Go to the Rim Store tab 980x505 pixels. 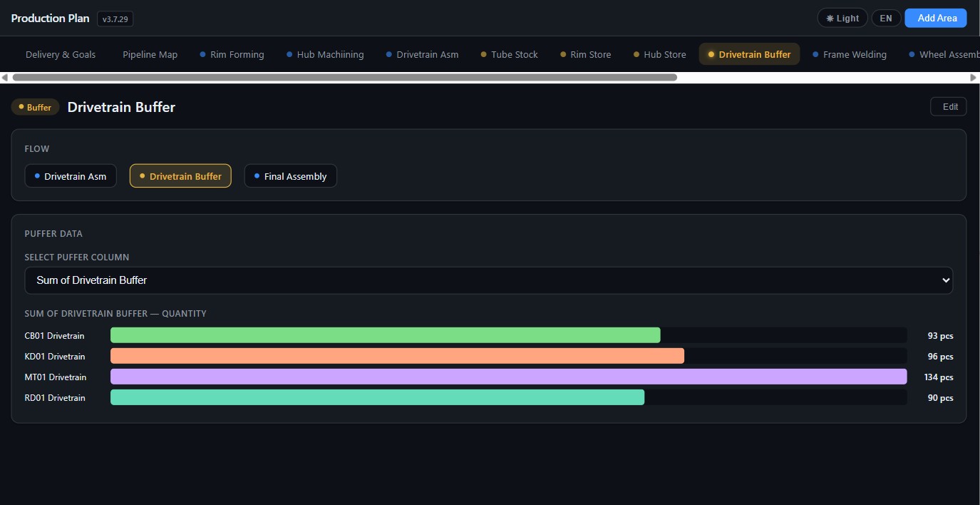[x=586, y=54]
